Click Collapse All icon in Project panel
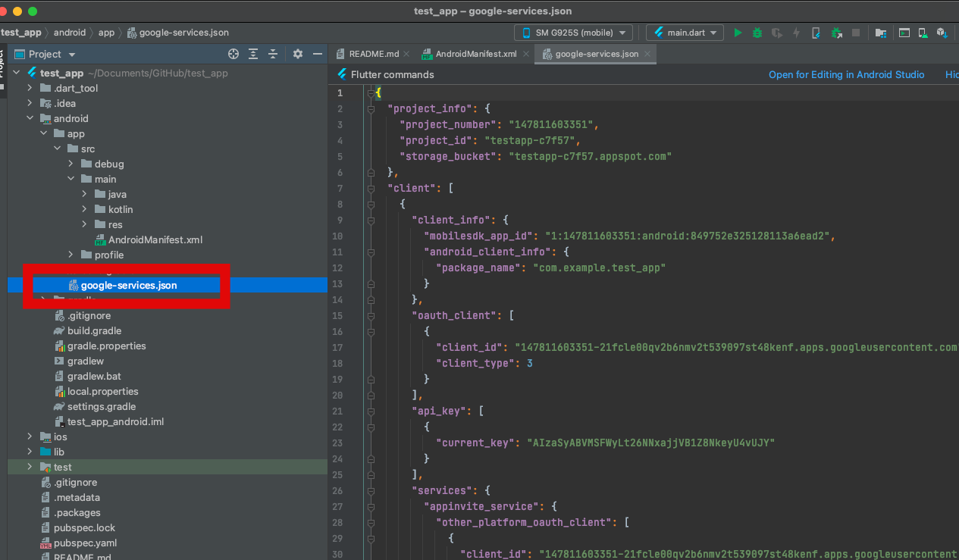This screenshot has height=560, width=959. [x=273, y=54]
